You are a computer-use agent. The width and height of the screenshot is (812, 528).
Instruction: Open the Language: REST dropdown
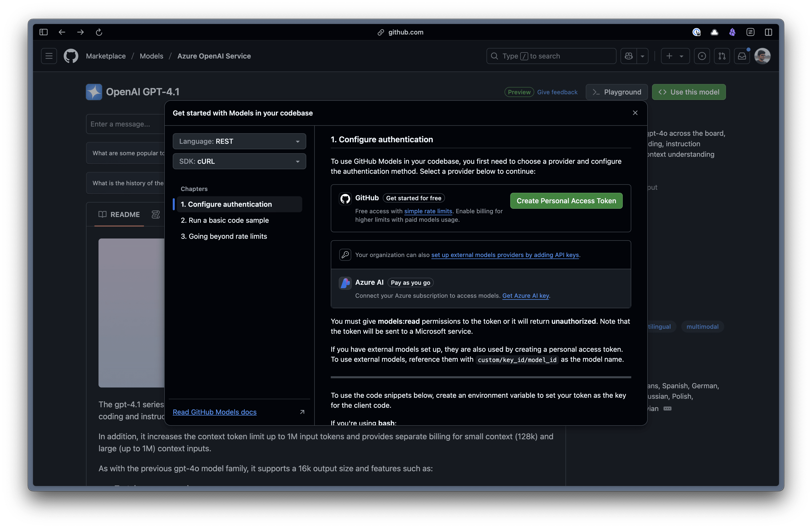239,141
